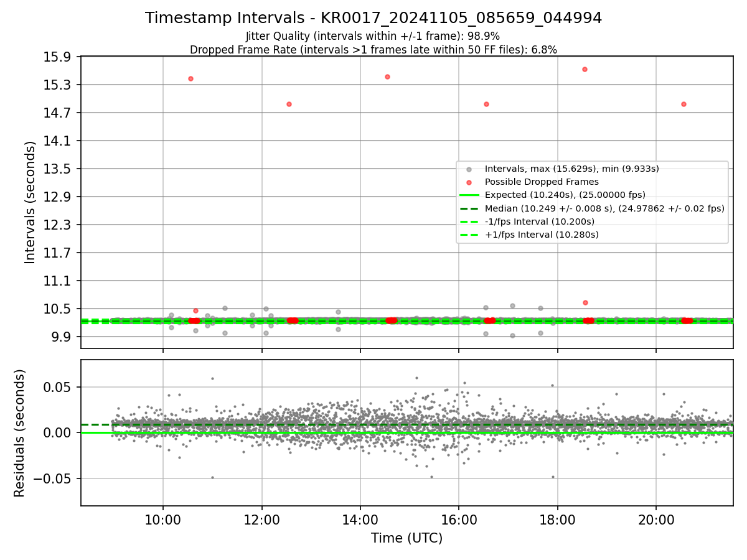Select the 'Jitter Quality' 98.9% subtitle line
The height and width of the screenshot is (560, 747).
pyautogui.click(x=373, y=37)
